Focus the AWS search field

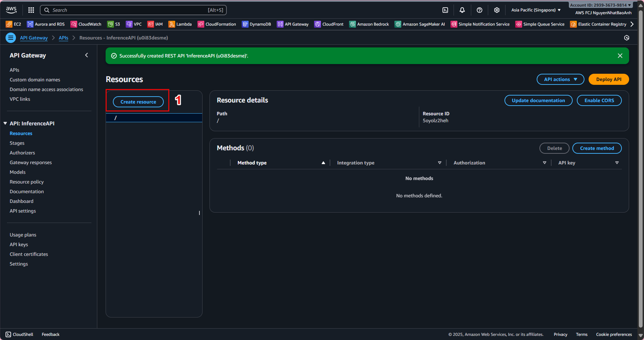133,10
